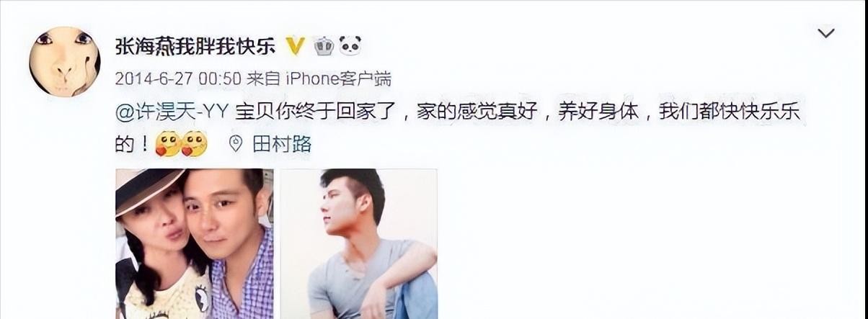
Task: Open the gray t-shirt man photo thumbnail
Action: coord(358,244)
